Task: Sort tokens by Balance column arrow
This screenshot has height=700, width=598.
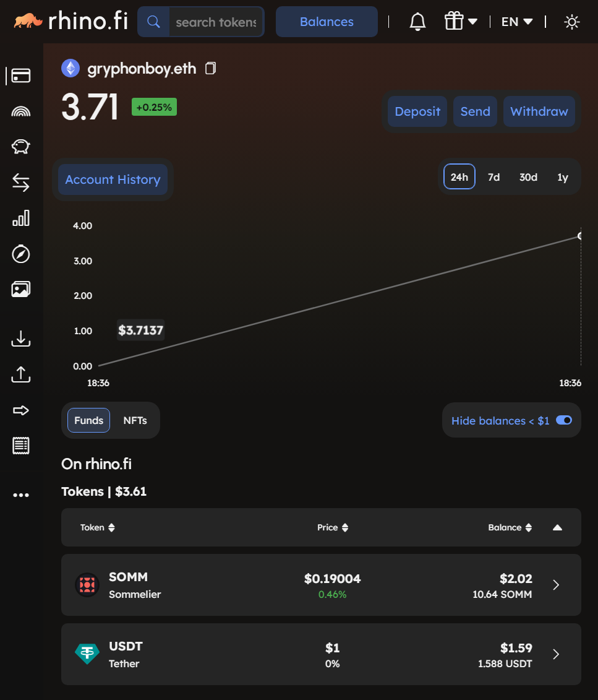Action: 529,527
